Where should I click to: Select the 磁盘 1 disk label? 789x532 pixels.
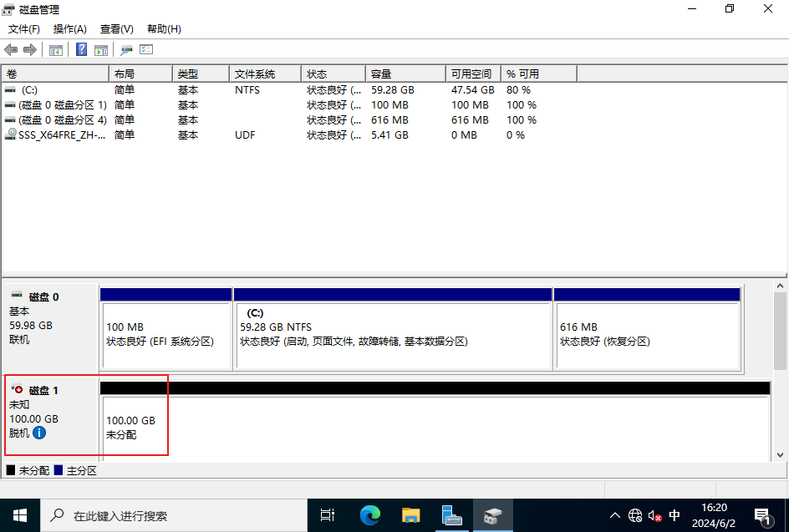click(43, 390)
